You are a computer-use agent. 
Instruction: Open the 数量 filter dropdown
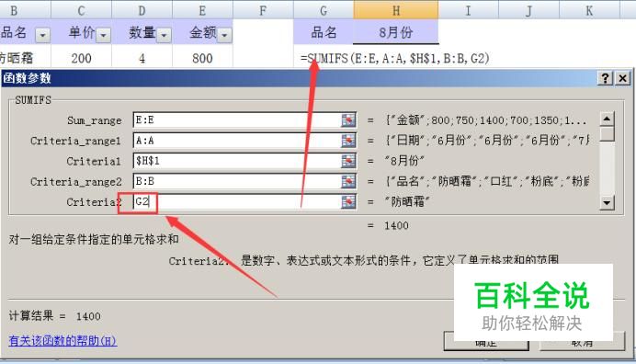(164, 36)
